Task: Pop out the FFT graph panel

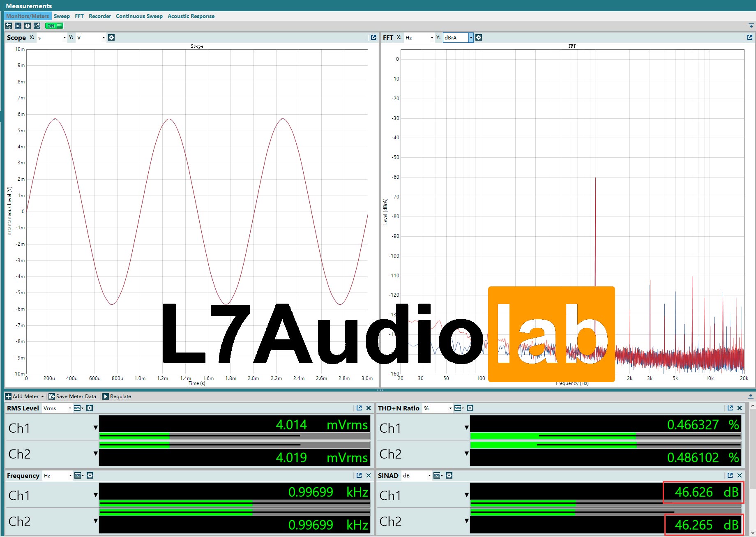Action: (750, 37)
